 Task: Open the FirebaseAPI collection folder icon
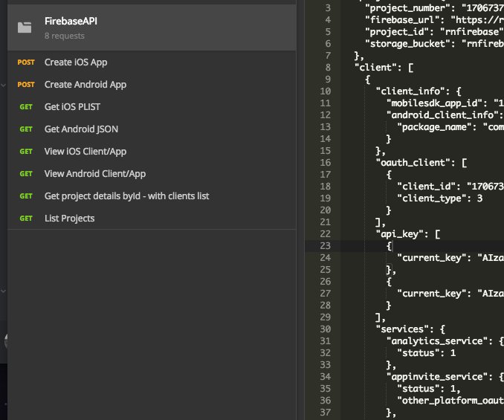pos(25,28)
